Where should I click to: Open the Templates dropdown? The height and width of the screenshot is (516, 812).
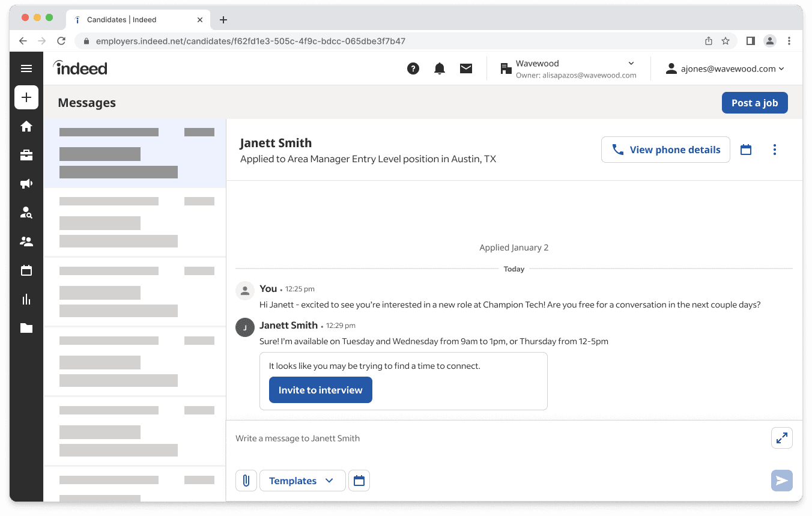[303, 481]
